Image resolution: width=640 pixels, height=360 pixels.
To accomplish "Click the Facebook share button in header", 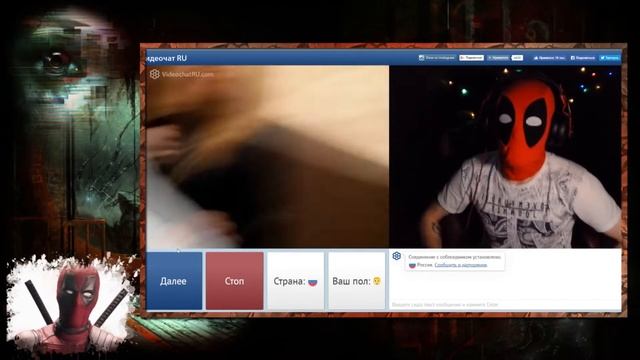I will pos(583,58).
